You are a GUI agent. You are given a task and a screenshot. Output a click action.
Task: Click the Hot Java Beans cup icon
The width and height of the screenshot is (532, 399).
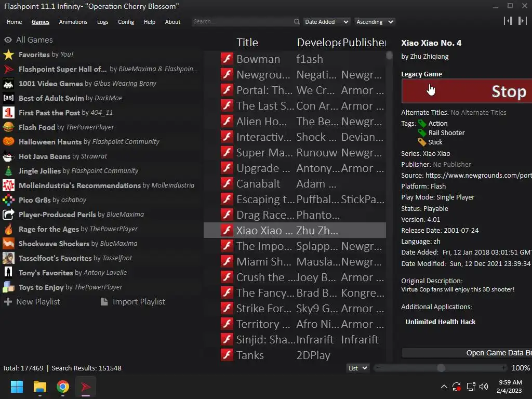pyautogui.click(x=8, y=156)
